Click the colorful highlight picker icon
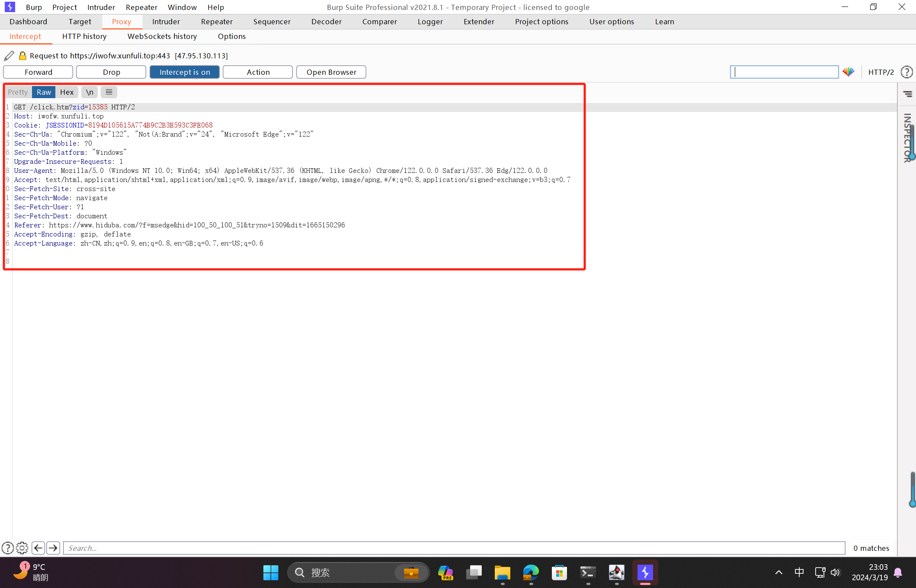The width and height of the screenshot is (916, 588). [x=849, y=72]
